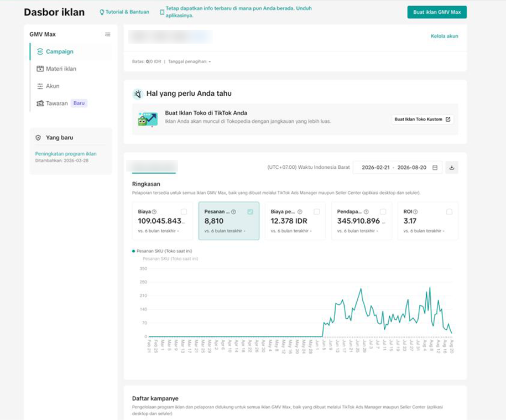
Task: Click the Tutorial & Bantuan link
Action: coord(128,12)
